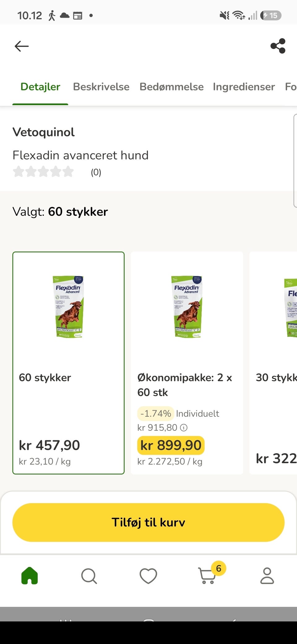Open wishlist heart icon
Image resolution: width=297 pixels, height=644 pixels.
click(x=148, y=576)
